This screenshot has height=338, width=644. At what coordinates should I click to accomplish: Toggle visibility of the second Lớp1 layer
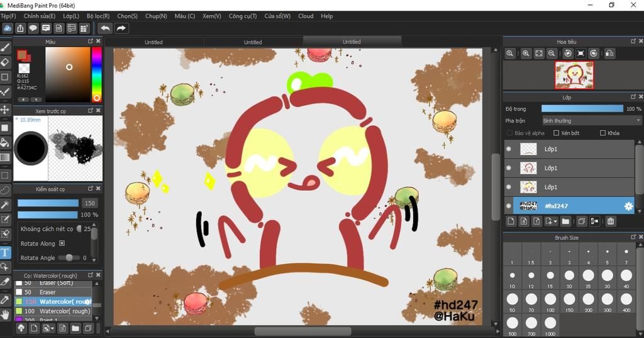[x=509, y=168]
